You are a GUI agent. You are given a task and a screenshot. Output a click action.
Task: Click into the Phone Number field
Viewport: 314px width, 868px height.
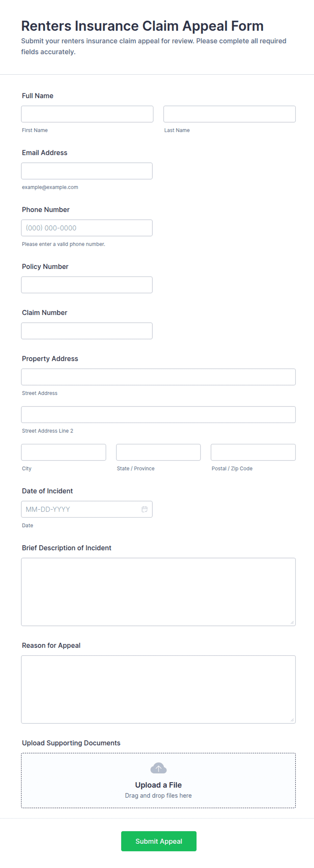tap(87, 228)
